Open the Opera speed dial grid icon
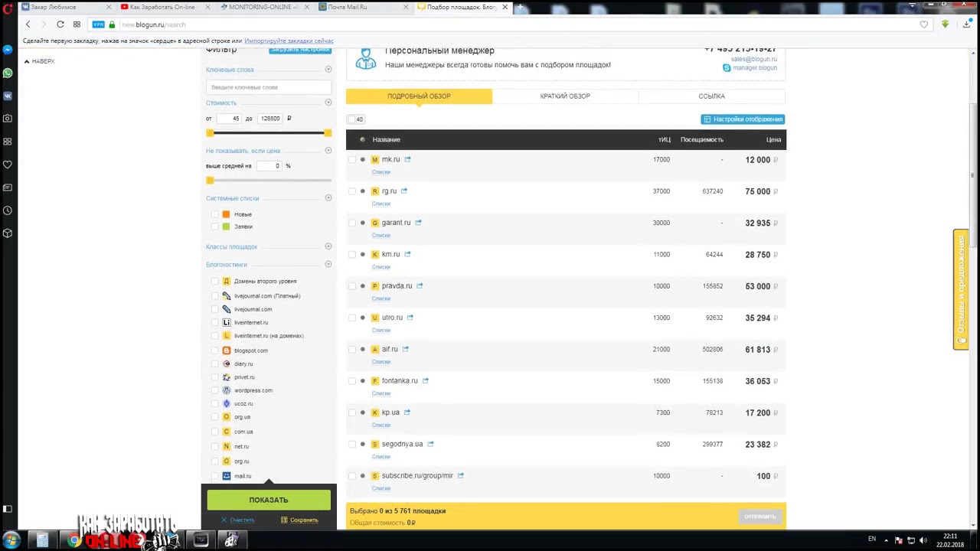Image resolution: width=980 pixels, height=551 pixels. [x=77, y=24]
